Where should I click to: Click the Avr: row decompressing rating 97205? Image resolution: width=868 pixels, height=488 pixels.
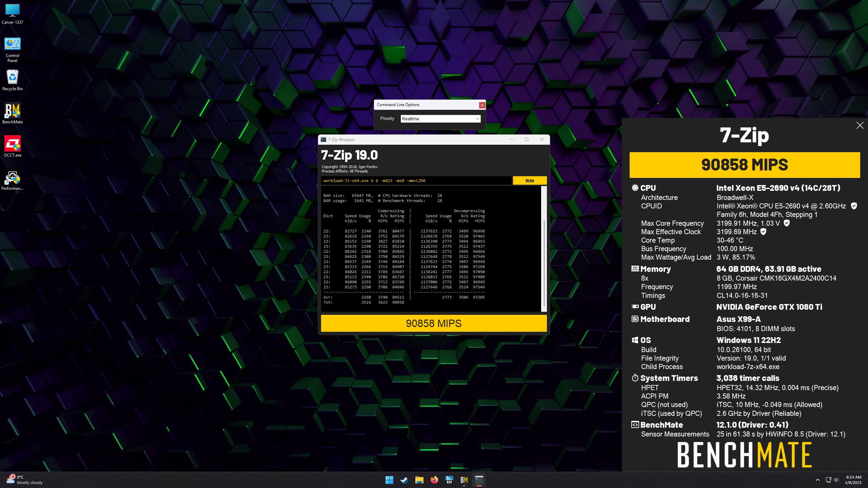point(478,297)
